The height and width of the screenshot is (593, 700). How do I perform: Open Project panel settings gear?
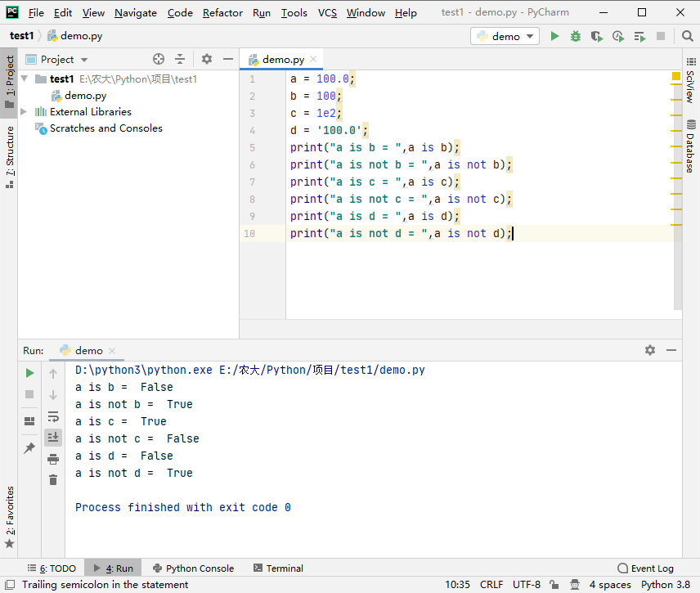207,59
